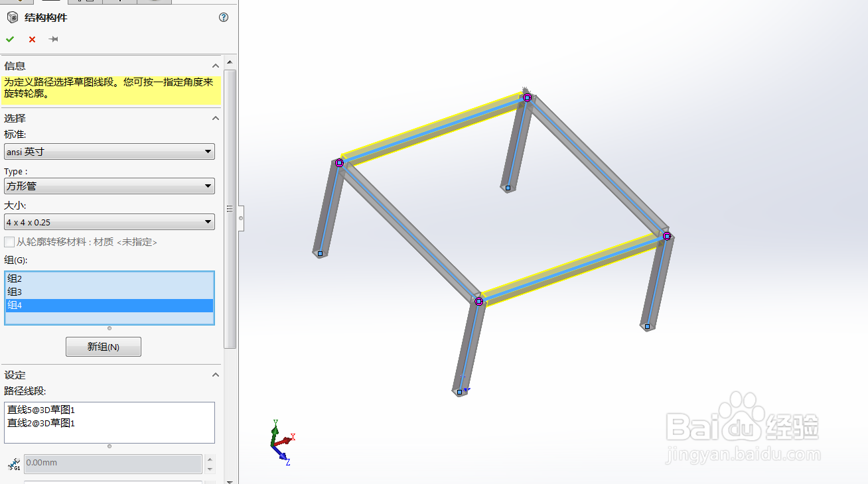Confirm the structural member with green checkmark
The image size is (868, 484).
tap(10, 39)
